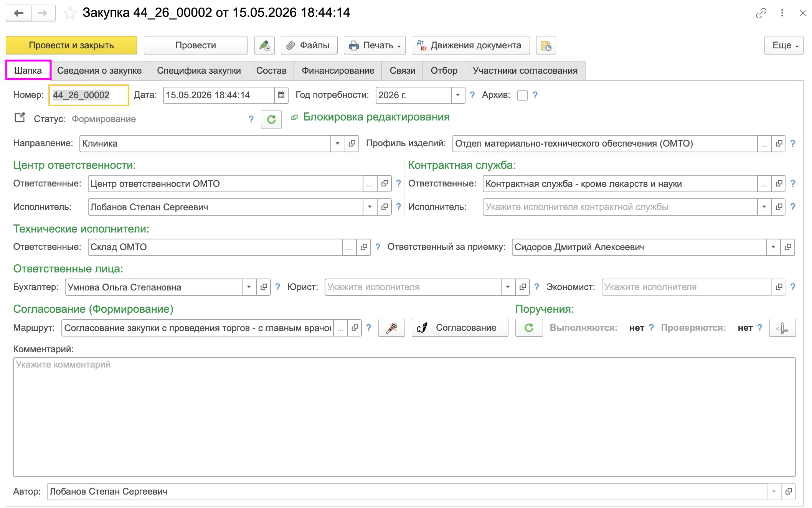The width and height of the screenshot is (812, 508).
Task: Open Файлы attachments
Action: 309,45
